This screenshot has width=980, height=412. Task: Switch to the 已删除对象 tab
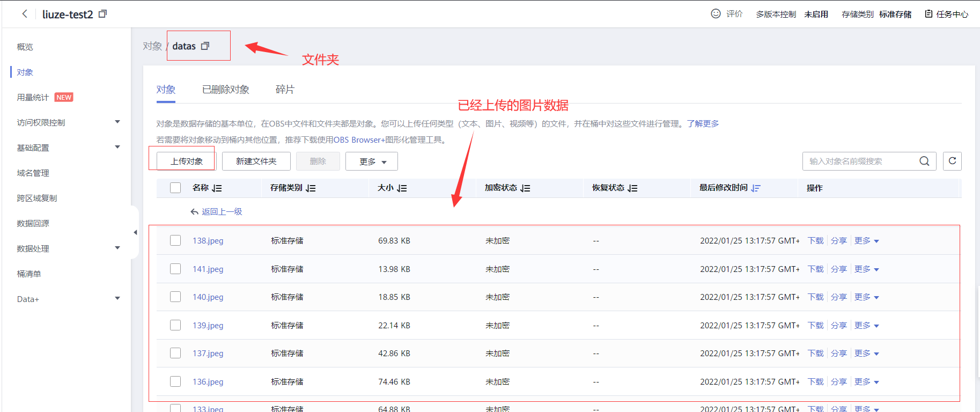[x=226, y=90]
